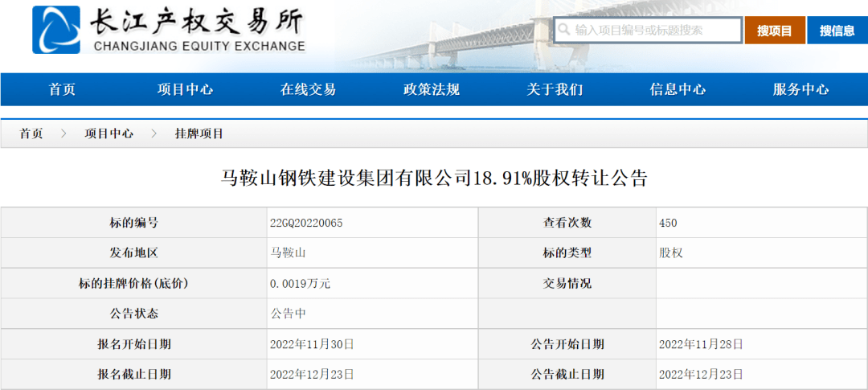Viewport: 868px width, 390px height.
Task: Go to 首页 via breadcrumb
Action: (x=31, y=133)
